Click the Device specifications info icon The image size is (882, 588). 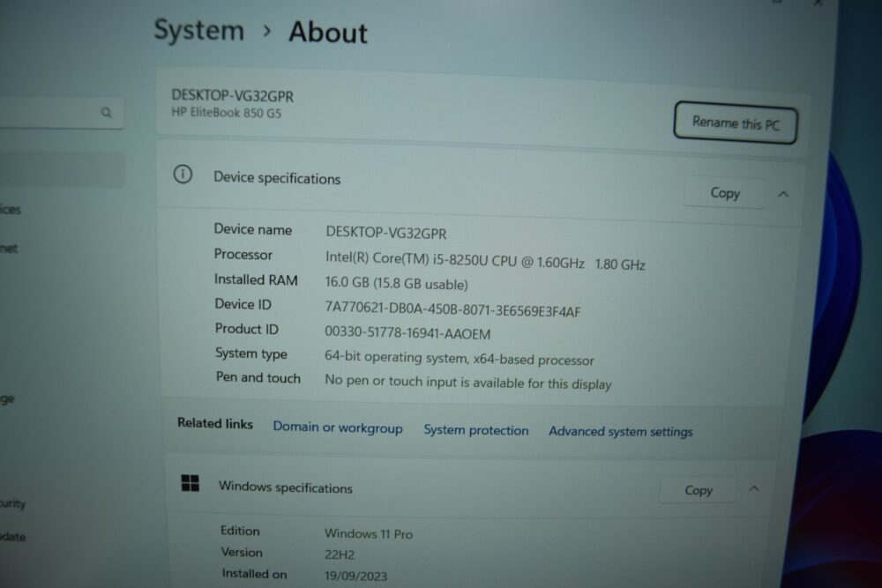183,175
